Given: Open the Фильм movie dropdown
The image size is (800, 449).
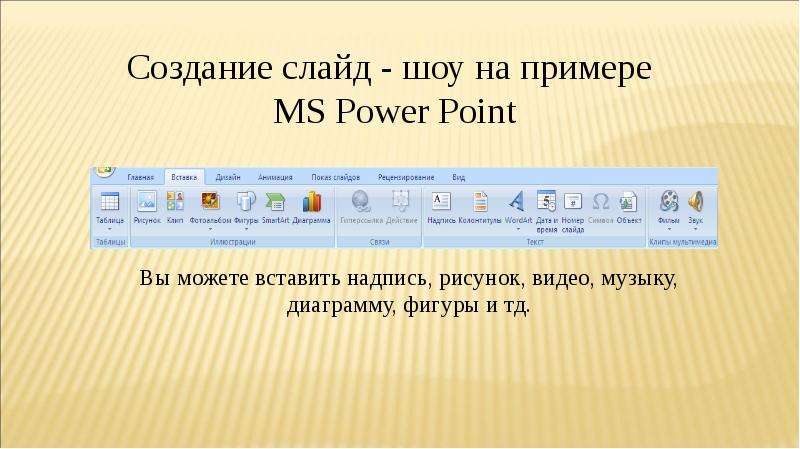Looking at the screenshot, I should click(x=669, y=230).
